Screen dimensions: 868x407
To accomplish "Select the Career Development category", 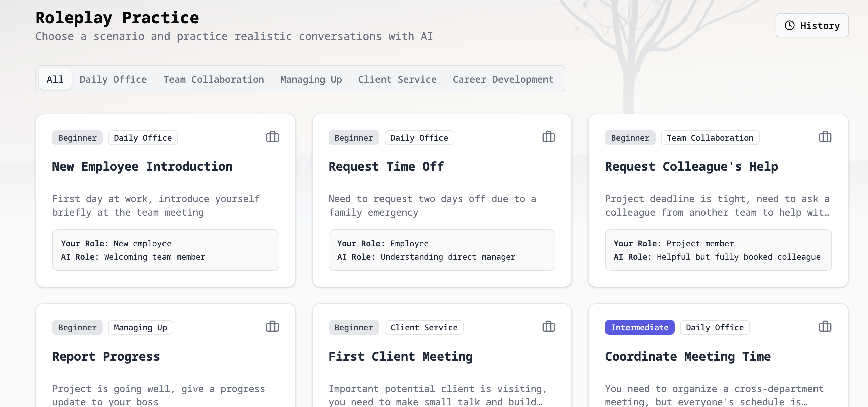I will tap(503, 79).
